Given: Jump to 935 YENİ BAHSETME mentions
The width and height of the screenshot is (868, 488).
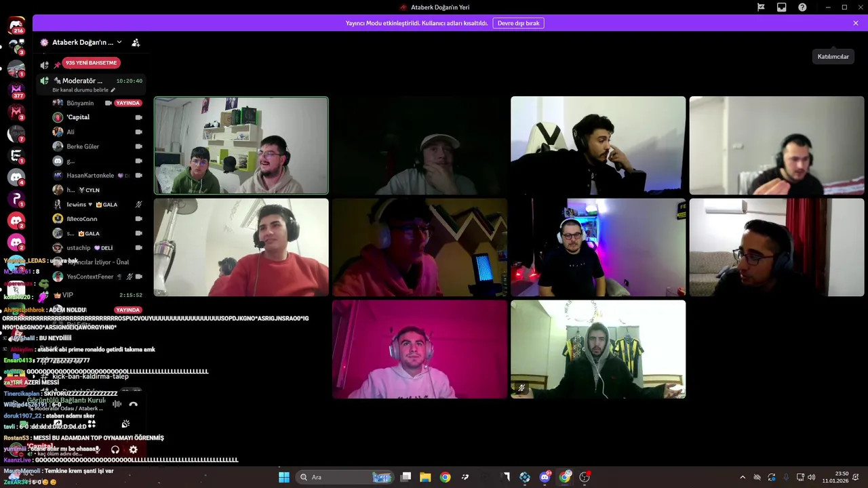Looking at the screenshot, I should point(92,63).
